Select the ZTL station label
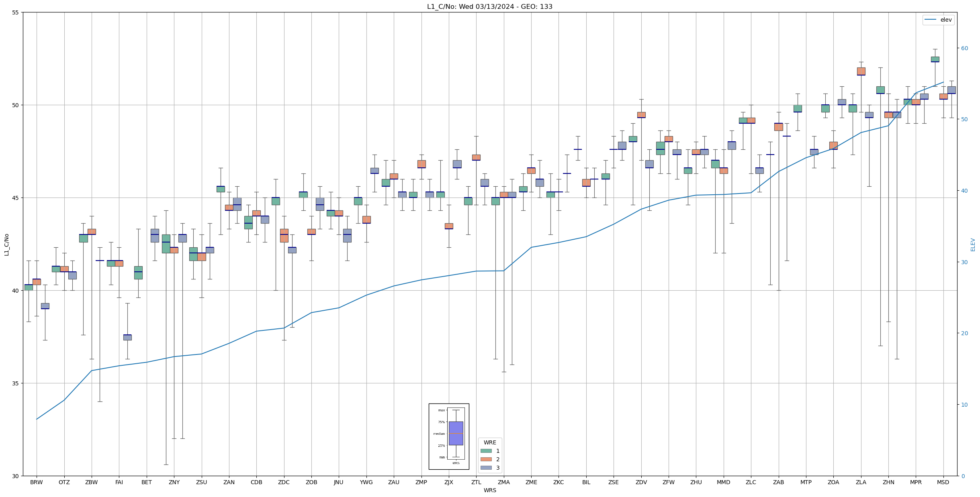 pos(476,483)
